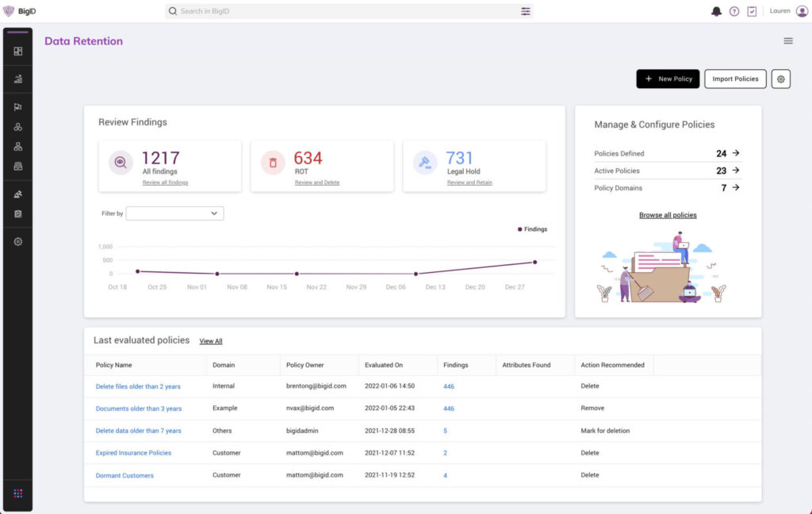This screenshot has width=812, height=514.
Task: Open the apps launcher dots icon
Action: (18, 493)
